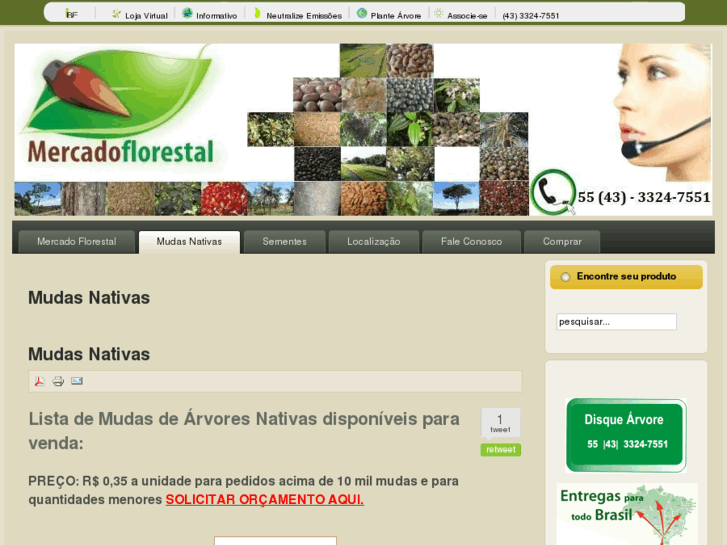
Task: Click the Neutralize Emissões leaf icon
Action: (x=257, y=13)
